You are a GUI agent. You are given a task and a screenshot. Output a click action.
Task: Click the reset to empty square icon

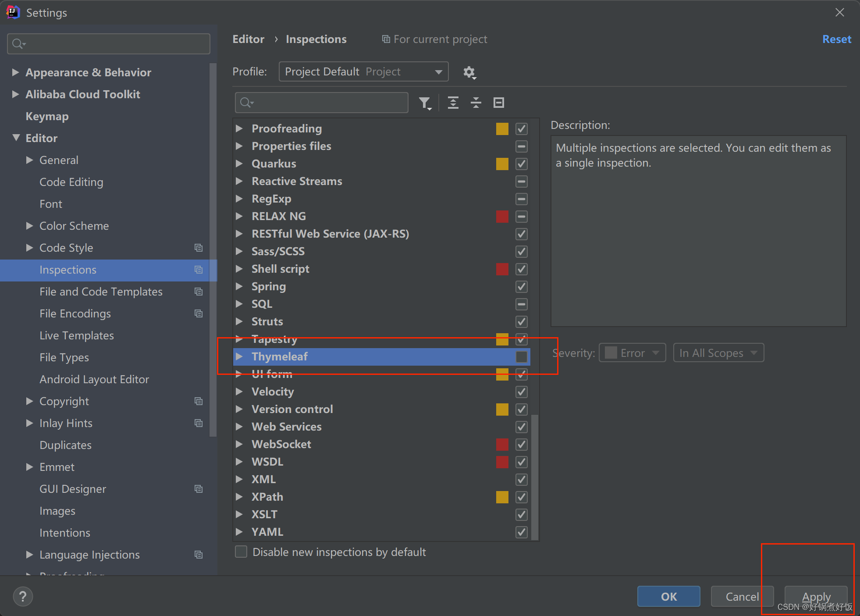point(498,103)
